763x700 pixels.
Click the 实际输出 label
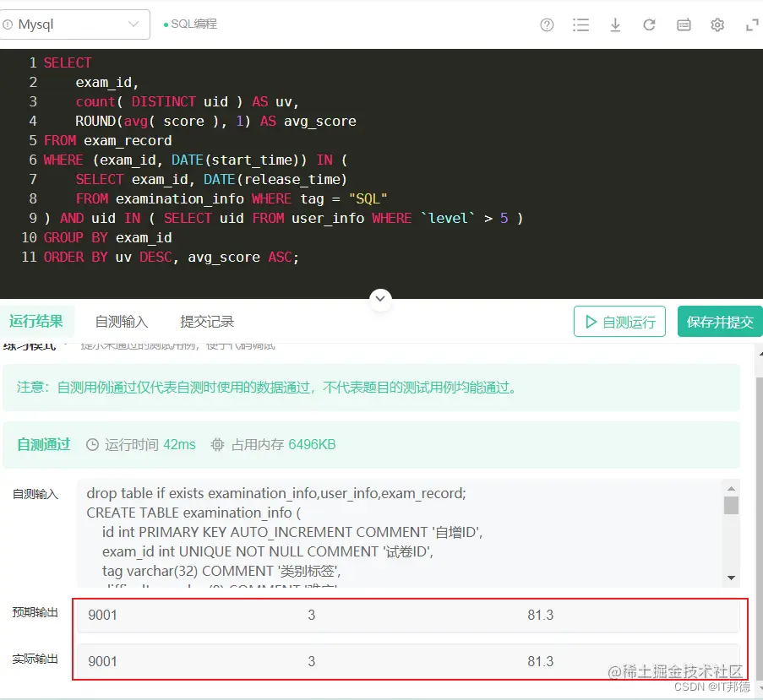pos(35,659)
